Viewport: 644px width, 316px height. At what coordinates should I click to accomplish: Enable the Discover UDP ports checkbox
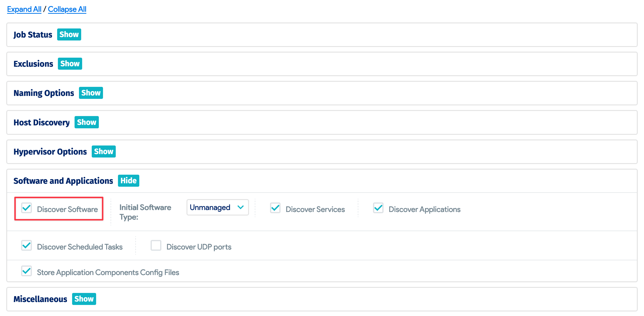pos(156,246)
